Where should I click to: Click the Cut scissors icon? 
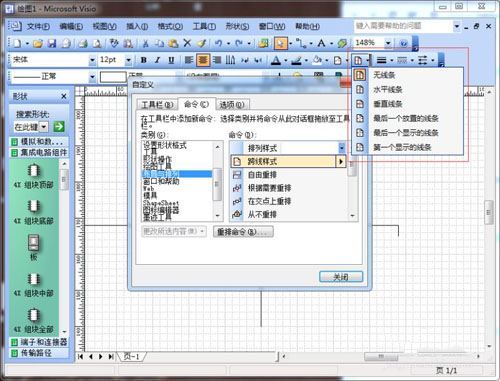tap(146, 43)
